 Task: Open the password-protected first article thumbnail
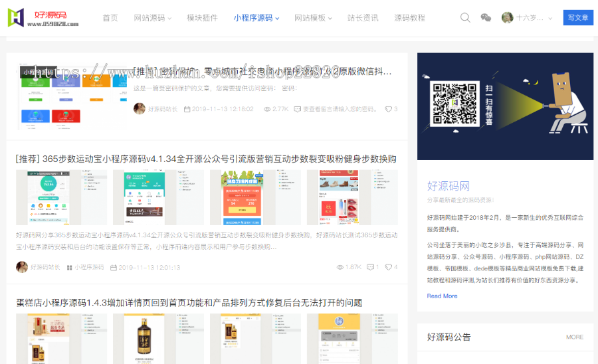[72, 97]
